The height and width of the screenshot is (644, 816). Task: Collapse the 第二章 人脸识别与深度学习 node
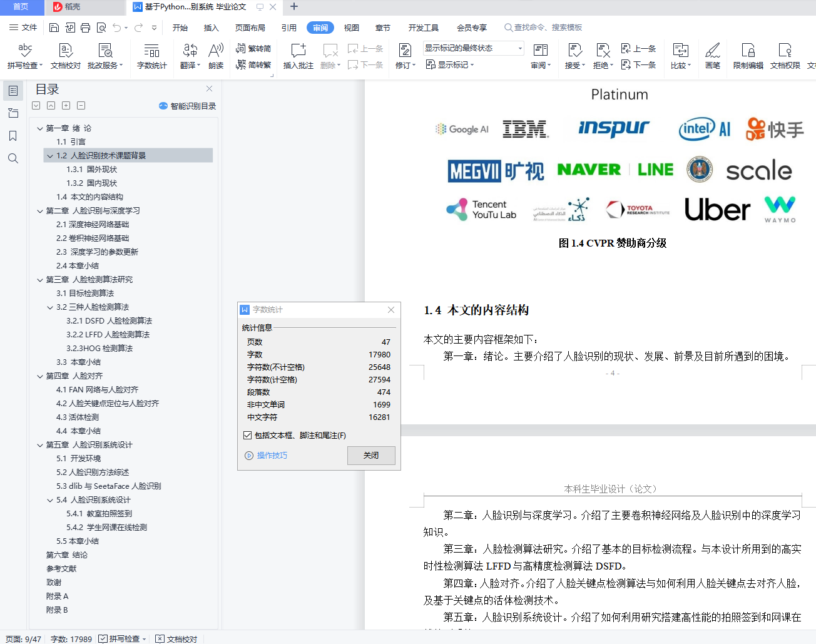(40, 211)
